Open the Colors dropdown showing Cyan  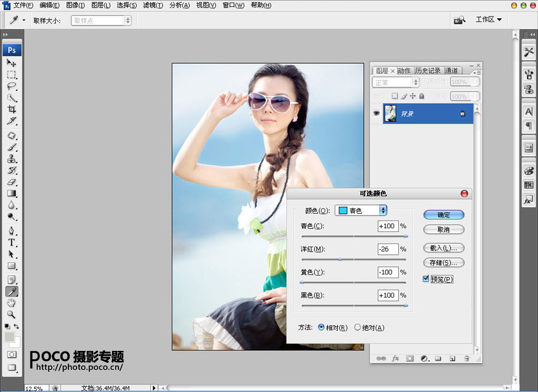pos(361,211)
